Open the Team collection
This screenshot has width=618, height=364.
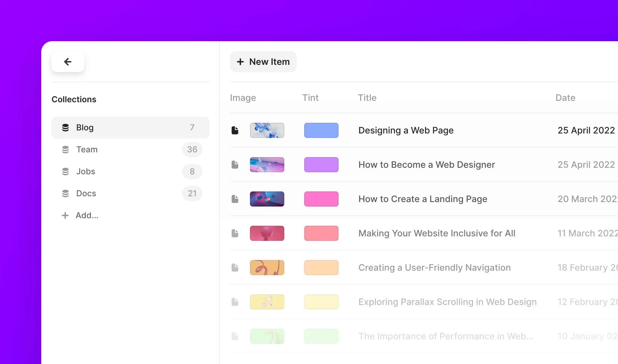(87, 149)
